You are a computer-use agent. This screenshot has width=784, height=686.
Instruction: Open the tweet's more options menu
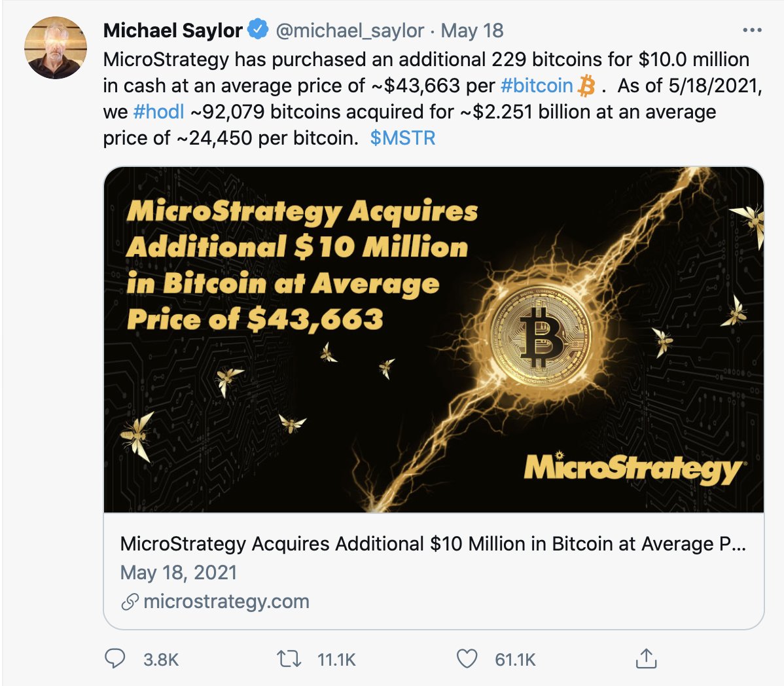(x=752, y=30)
